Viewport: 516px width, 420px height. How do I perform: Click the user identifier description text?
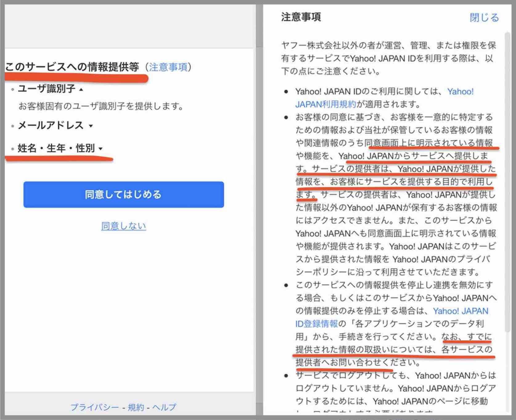102,107
